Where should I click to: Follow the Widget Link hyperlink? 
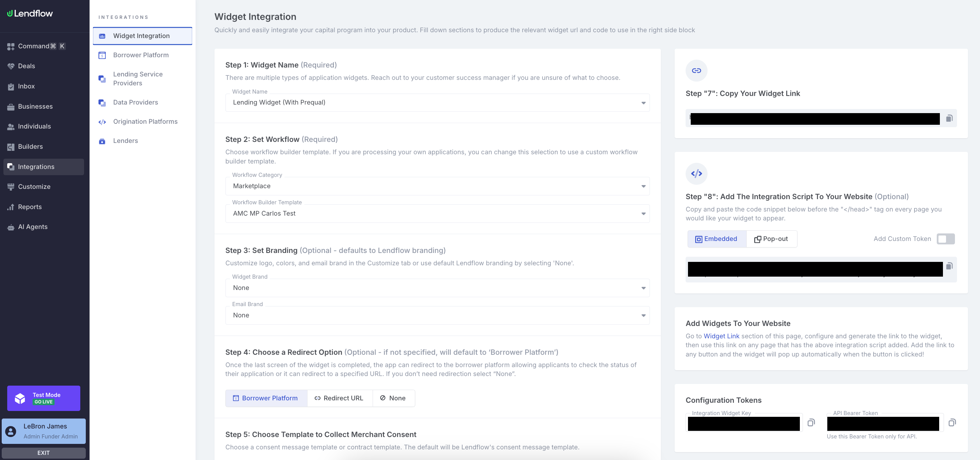tap(721, 336)
